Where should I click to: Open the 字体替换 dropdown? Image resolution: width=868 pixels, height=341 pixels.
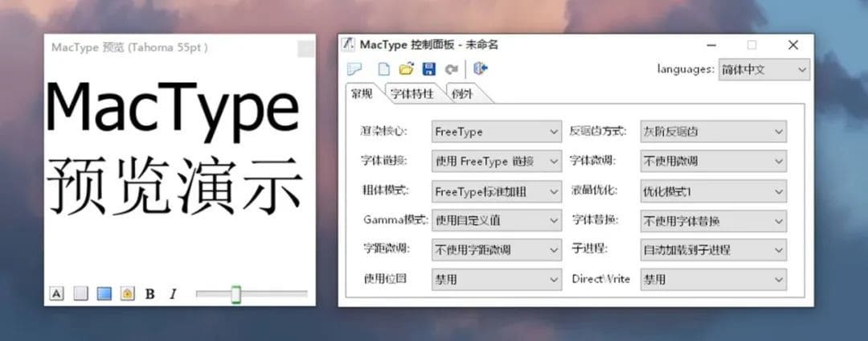(713, 220)
